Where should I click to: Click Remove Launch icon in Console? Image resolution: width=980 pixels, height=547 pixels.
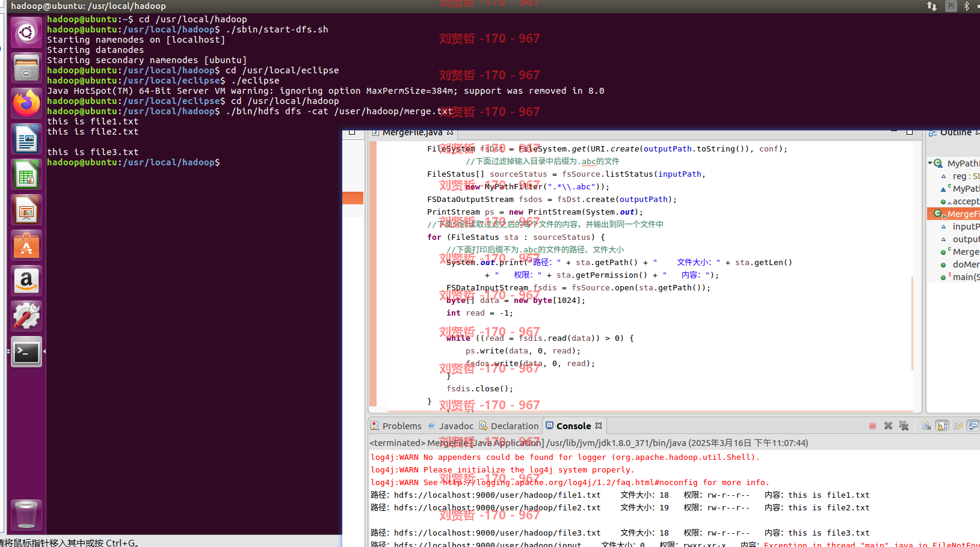(888, 426)
